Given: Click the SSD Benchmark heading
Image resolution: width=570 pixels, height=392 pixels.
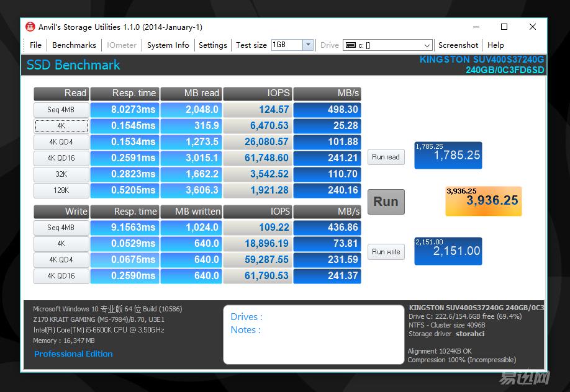Looking at the screenshot, I should tap(73, 65).
